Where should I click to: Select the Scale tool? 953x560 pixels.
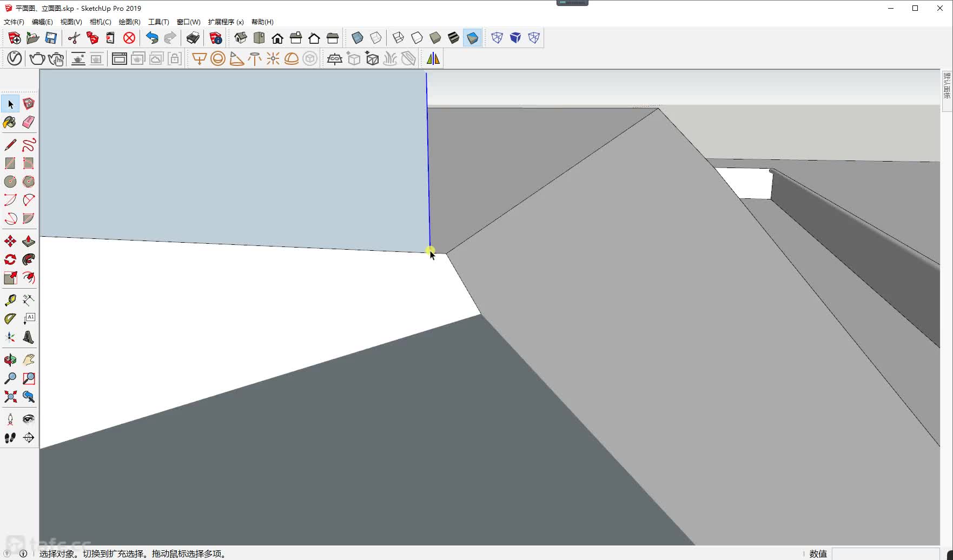tap(10, 278)
